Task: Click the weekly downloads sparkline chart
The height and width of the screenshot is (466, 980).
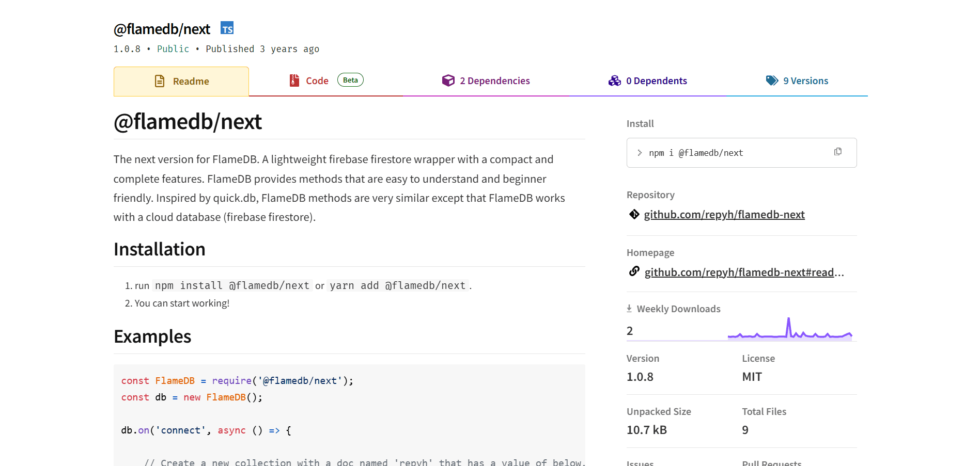Action: pos(789,330)
